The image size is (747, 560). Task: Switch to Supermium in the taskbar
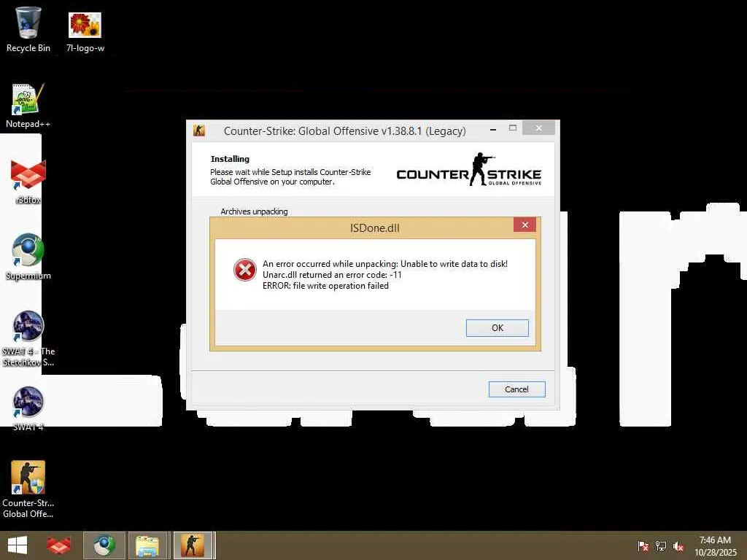(x=104, y=545)
